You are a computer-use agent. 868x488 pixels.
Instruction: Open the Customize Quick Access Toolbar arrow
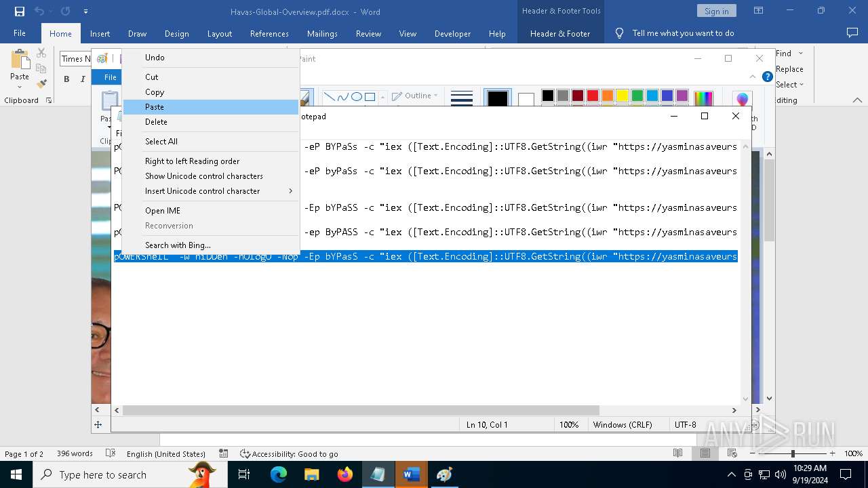click(x=85, y=12)
